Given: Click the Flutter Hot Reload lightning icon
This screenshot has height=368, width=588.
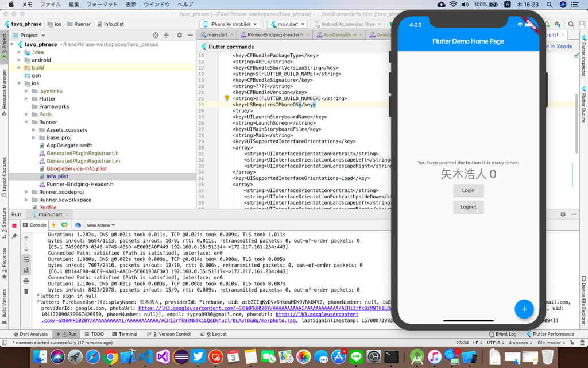Looking at the screenshot, I should [54, 225].
